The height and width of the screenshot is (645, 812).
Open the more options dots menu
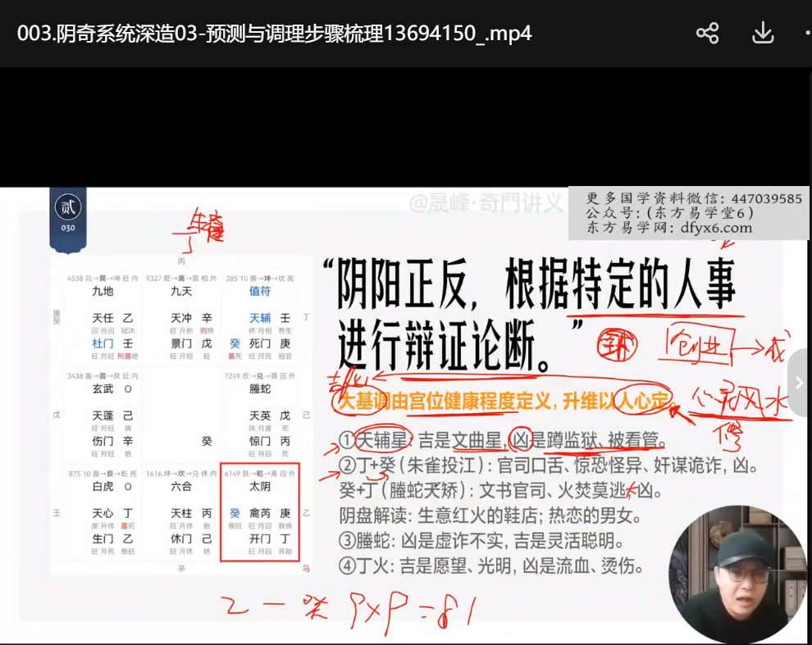[807, 34]
